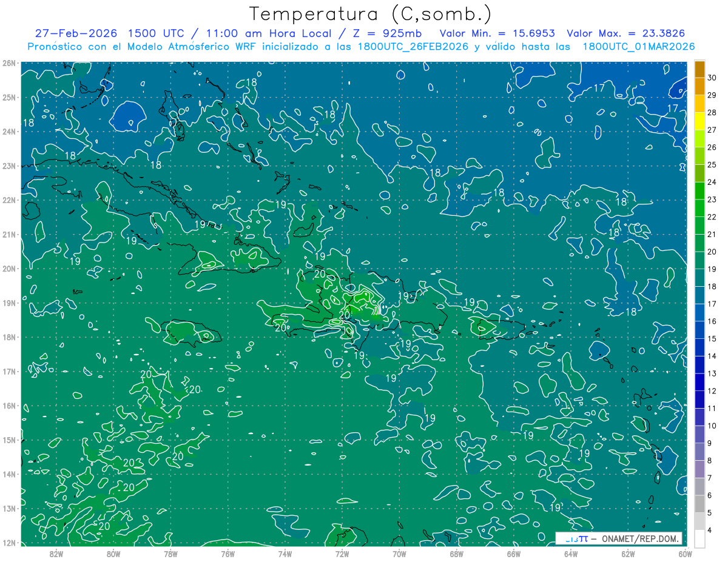Click the 14N latitude axis label
This screenshot has width=728, height=562.
(9, 474)
